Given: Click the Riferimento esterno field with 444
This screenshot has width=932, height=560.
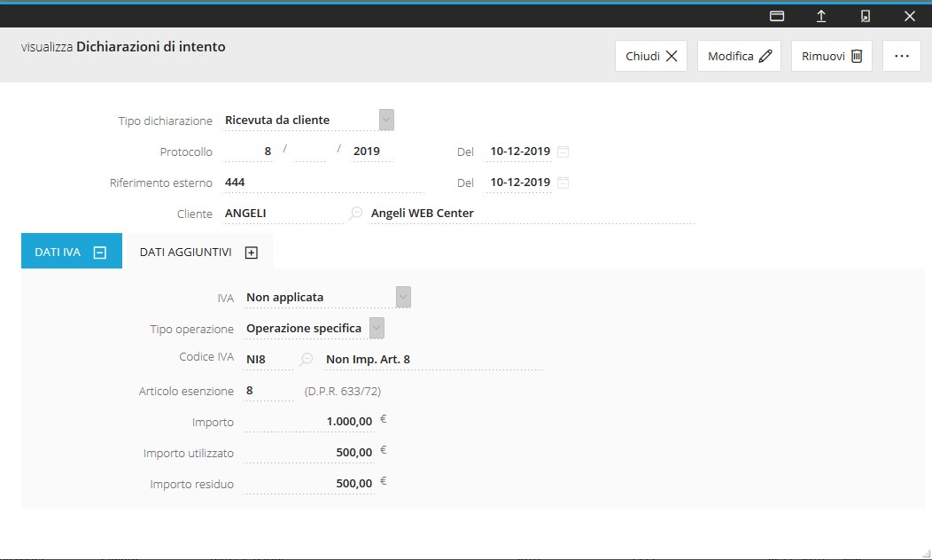Looking at the screenshot, I should click(322, 183).
